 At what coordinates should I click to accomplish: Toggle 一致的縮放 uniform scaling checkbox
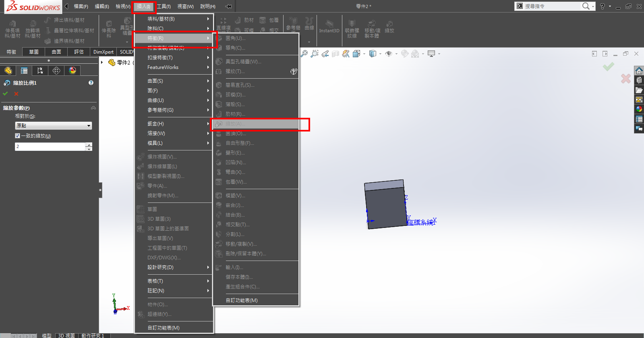click(17, 136)
